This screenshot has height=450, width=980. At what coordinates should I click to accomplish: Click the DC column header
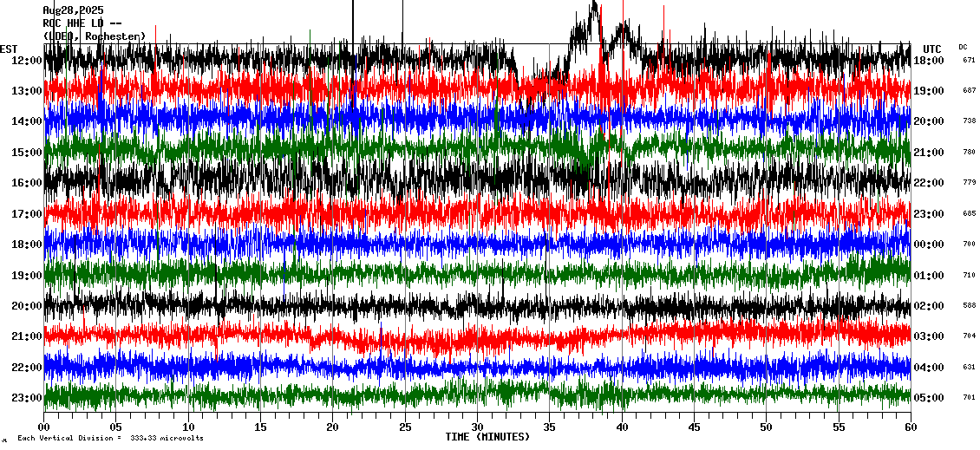coord(963,47)
